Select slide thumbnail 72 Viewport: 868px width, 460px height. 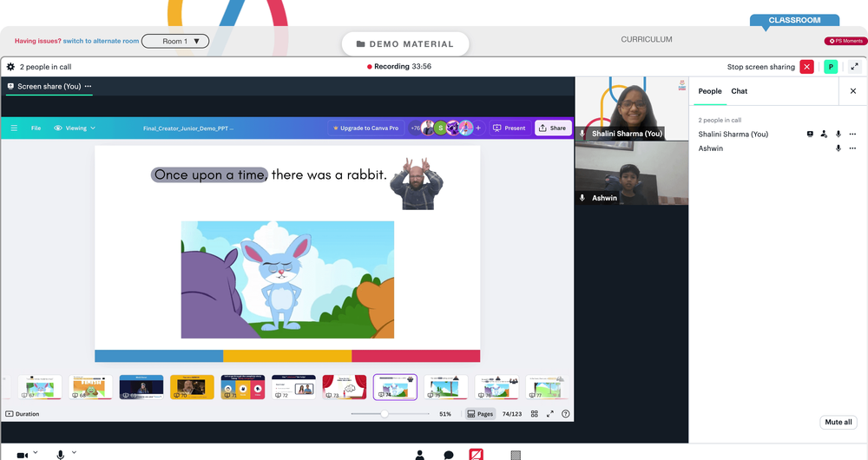[x=293, y=387]
